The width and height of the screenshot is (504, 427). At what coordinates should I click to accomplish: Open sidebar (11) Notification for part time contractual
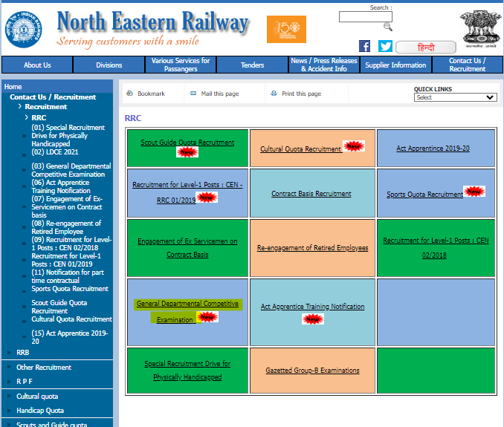click(x=68, y=276)
